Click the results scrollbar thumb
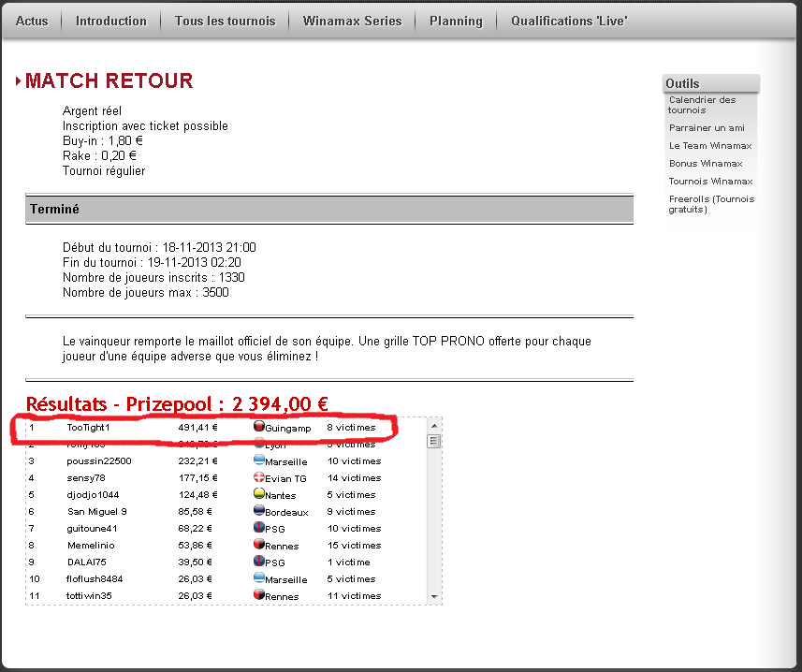 point(433,441)
